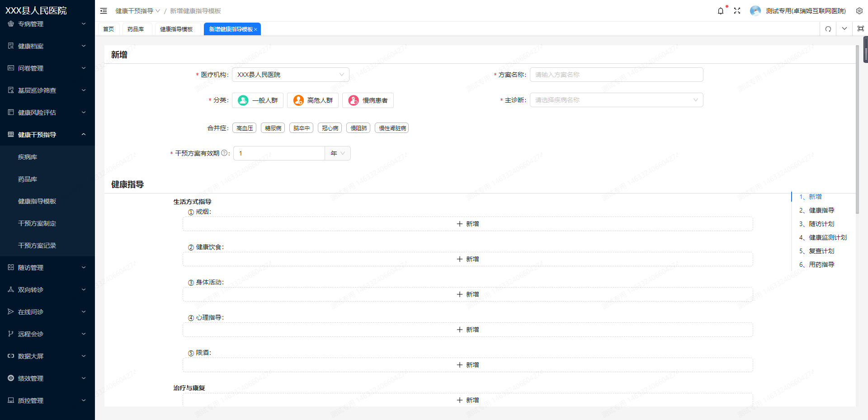
Task: Jump to 随访计划 in the anchor navigation
Action: click(x=821, y=224)
